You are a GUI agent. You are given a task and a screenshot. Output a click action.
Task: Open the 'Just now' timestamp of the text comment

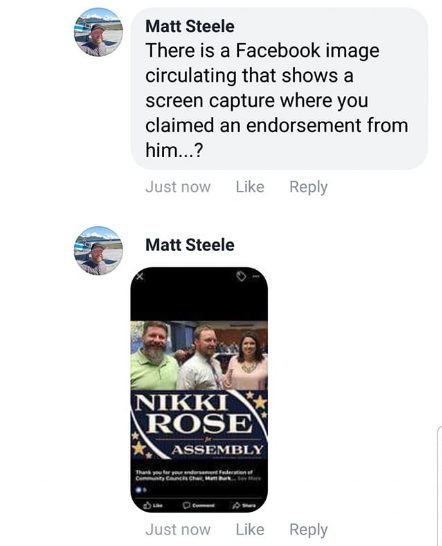pos(178,187)
